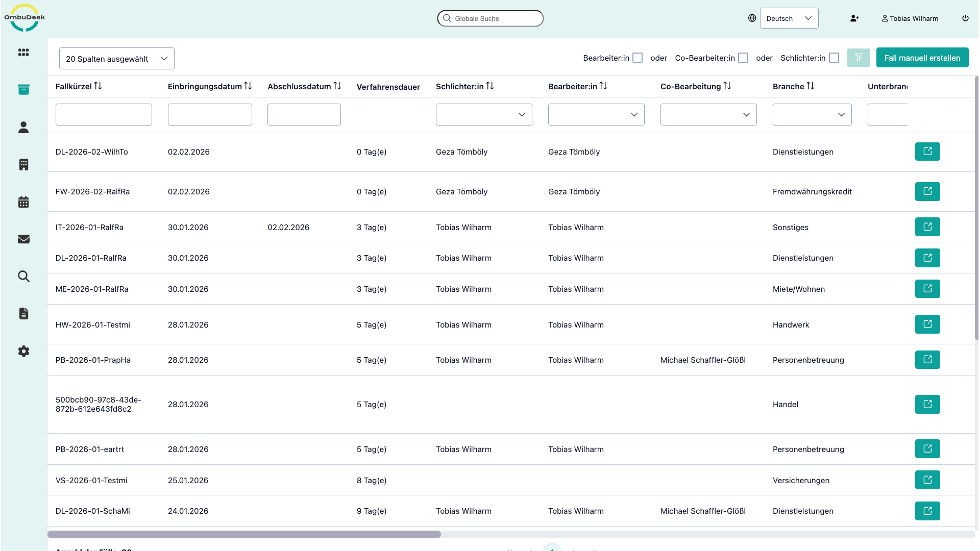Open the dashboard grid icon in sidebar
This screenshot has height=551, width=980.
(x=23, y=53)
